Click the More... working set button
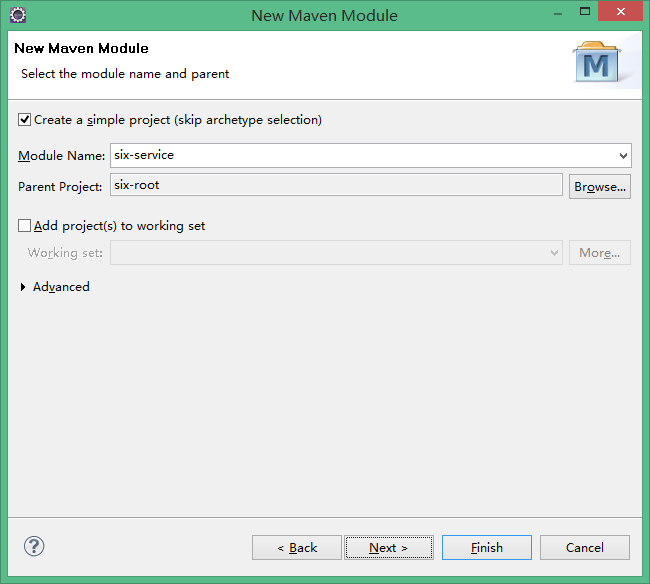Screen dimensions: 650x584 pos(600,252)
